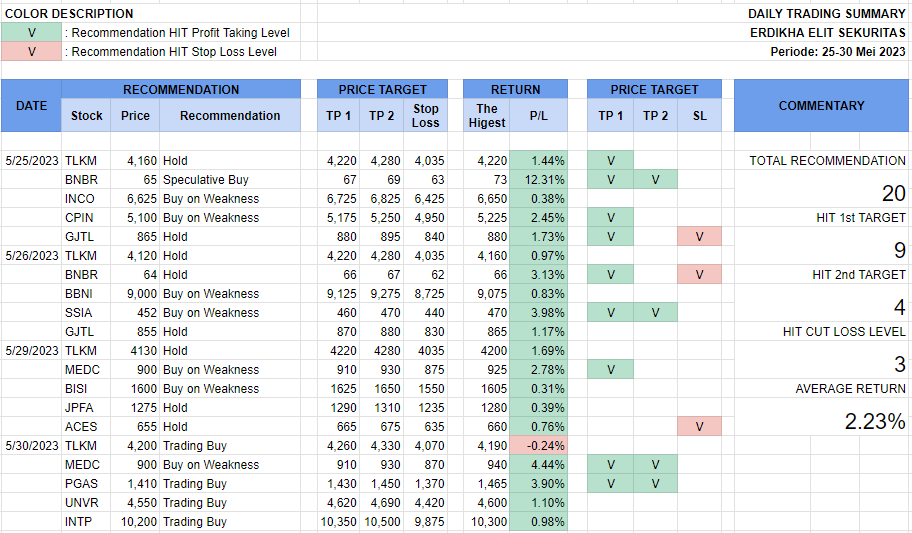Click the RETURN section header
The image size is (912, 533).
(515, 90)
